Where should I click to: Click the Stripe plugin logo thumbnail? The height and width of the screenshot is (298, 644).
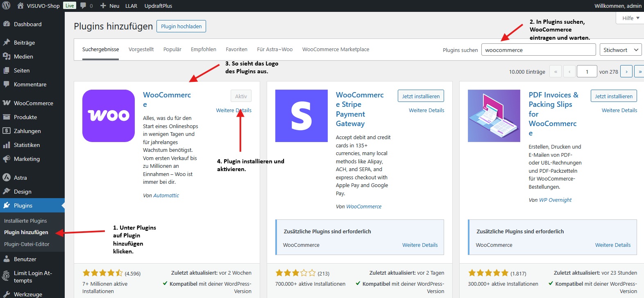click(301, 116)
